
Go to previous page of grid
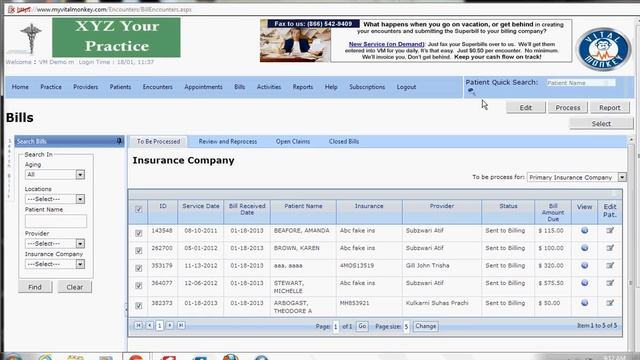click(149, 325)
